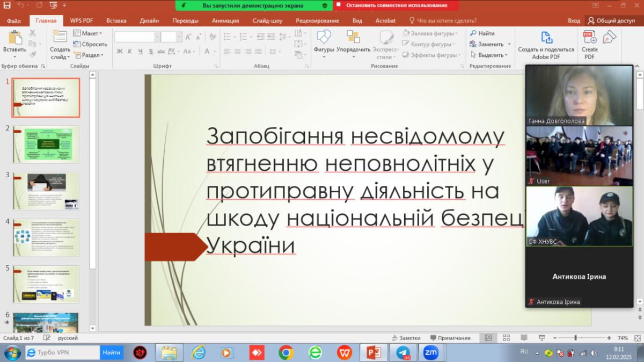This screenshot has height=362, width=644.
Task: Switch to the Слайд-шоу tab
Action: pyautogui.click(x=267, y=21)
